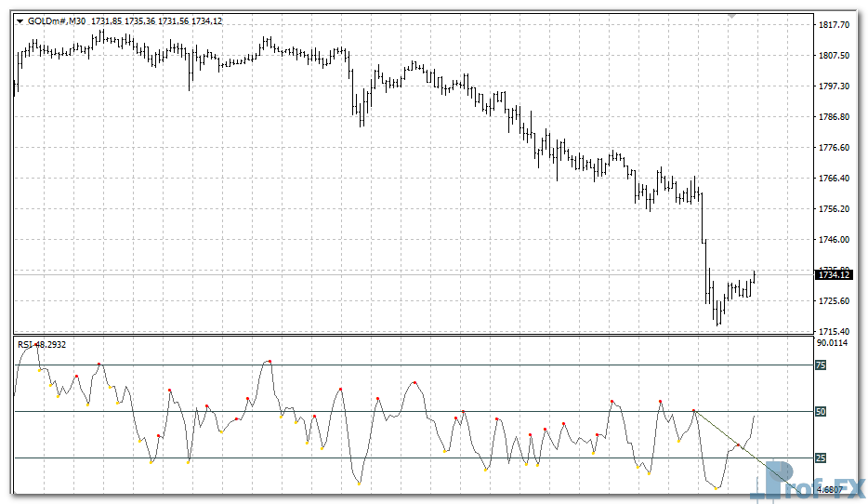Click the GOLDm#,M30 chart title text

tap(58, 20)
